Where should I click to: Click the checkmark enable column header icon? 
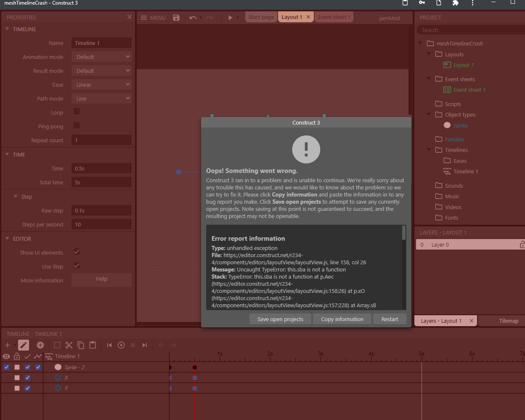27,356
